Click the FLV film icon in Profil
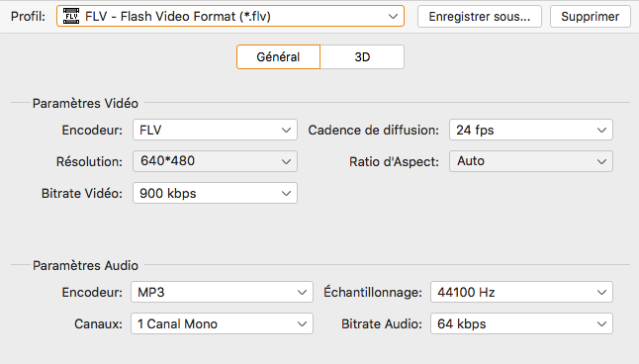639x364 pixels. [x=71, y=16]
